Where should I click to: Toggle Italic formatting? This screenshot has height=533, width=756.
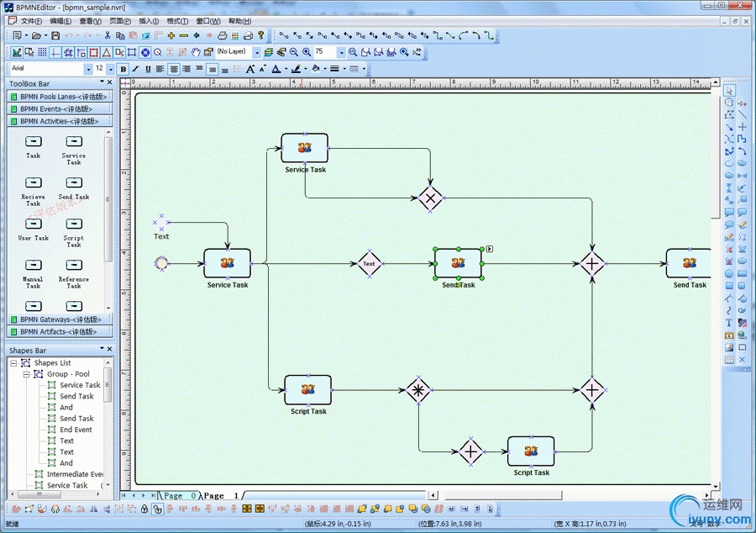135,69
